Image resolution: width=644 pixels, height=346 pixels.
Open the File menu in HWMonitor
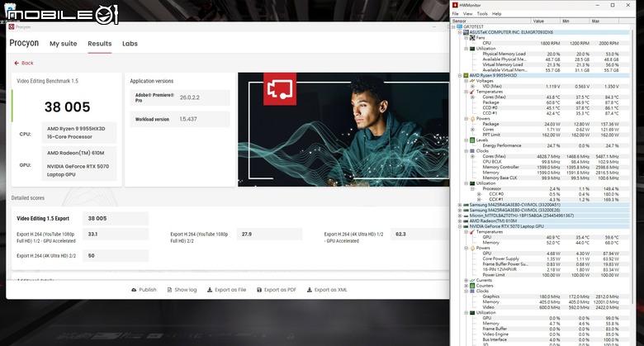456,13
